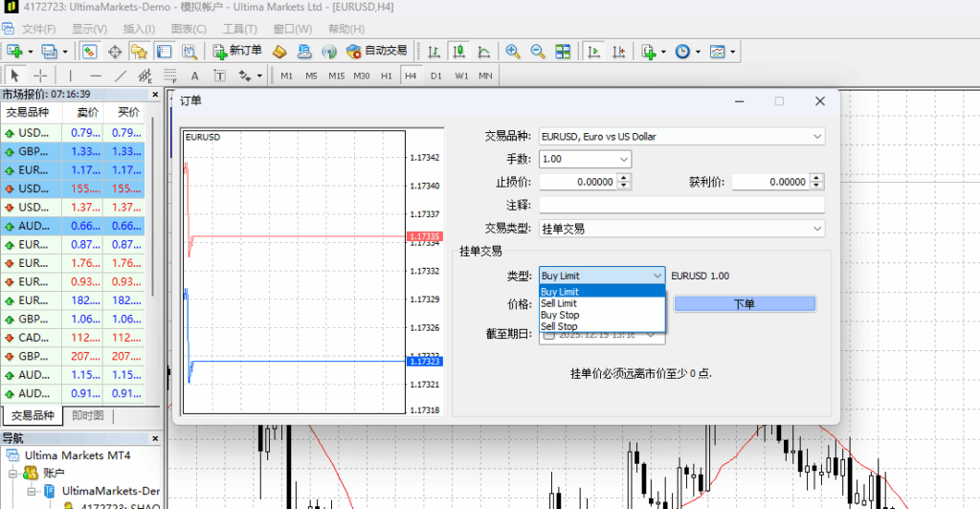Choose Sell Stop from the type list
The image size is (980, 509).
[602, 326]
